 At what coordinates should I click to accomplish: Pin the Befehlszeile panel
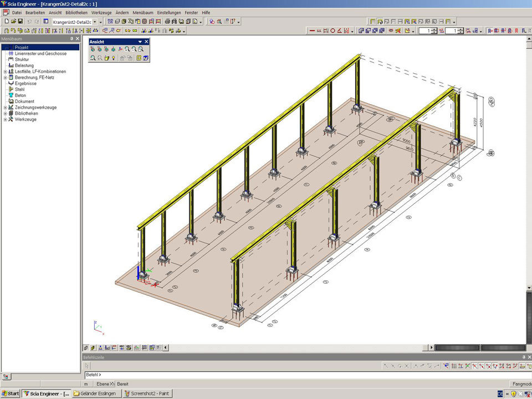[x=523, y=357]
